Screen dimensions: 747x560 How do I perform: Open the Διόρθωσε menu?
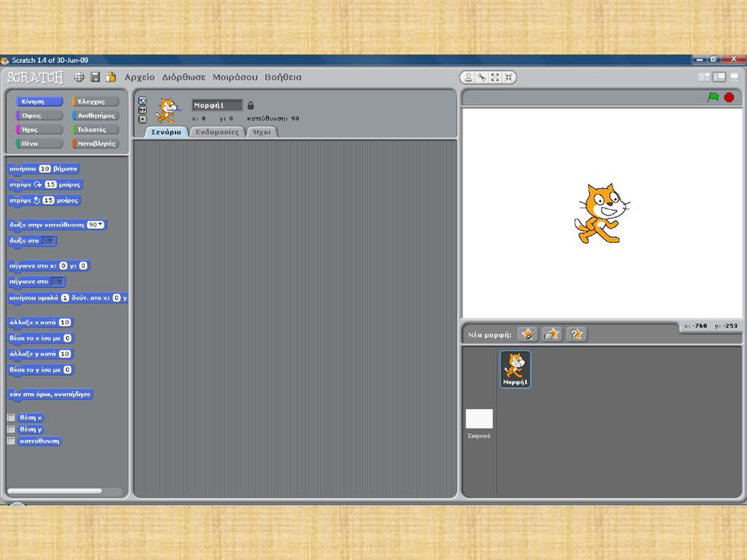[x=184, y=77]
